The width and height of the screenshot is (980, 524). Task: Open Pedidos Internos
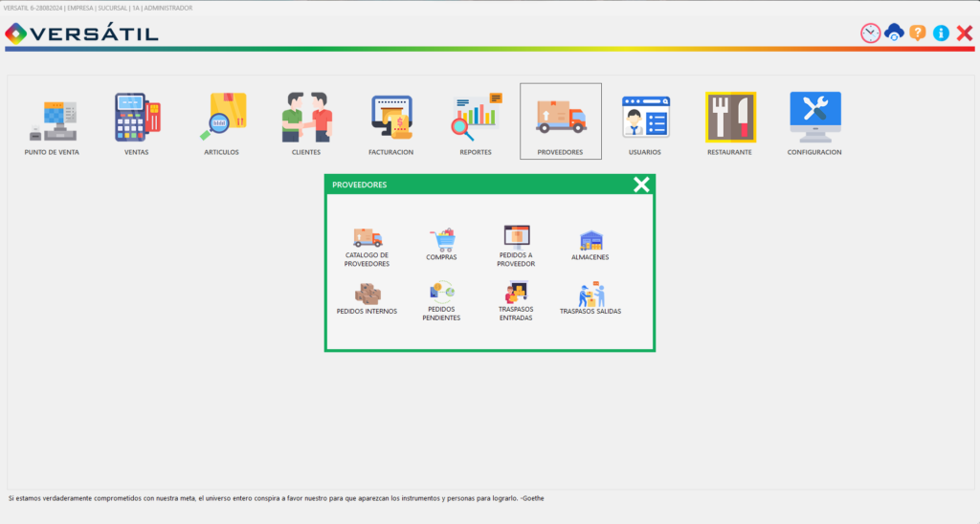[367, 299]
